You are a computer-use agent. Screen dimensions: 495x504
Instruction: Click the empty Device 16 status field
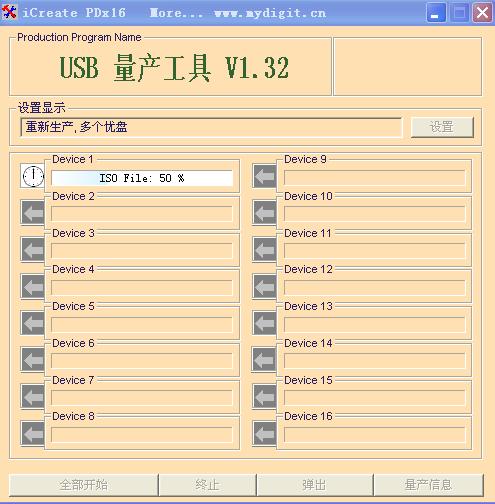pos(375,435)
